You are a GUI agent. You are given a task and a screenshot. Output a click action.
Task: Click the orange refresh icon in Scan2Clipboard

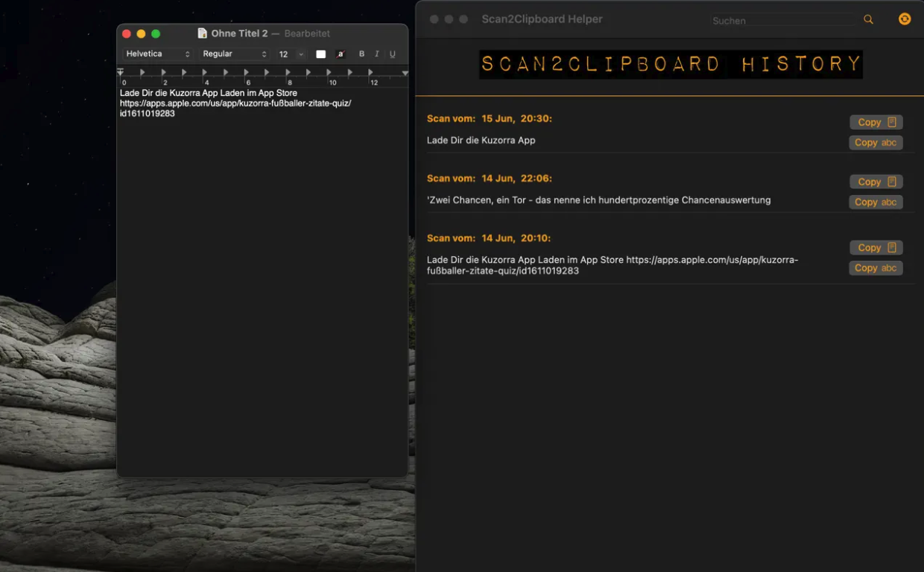(x=905, y=19)
